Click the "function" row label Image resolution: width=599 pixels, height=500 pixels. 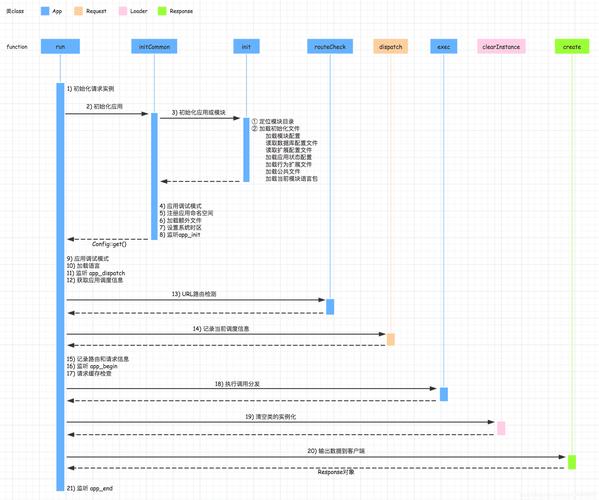coord(17,47)
